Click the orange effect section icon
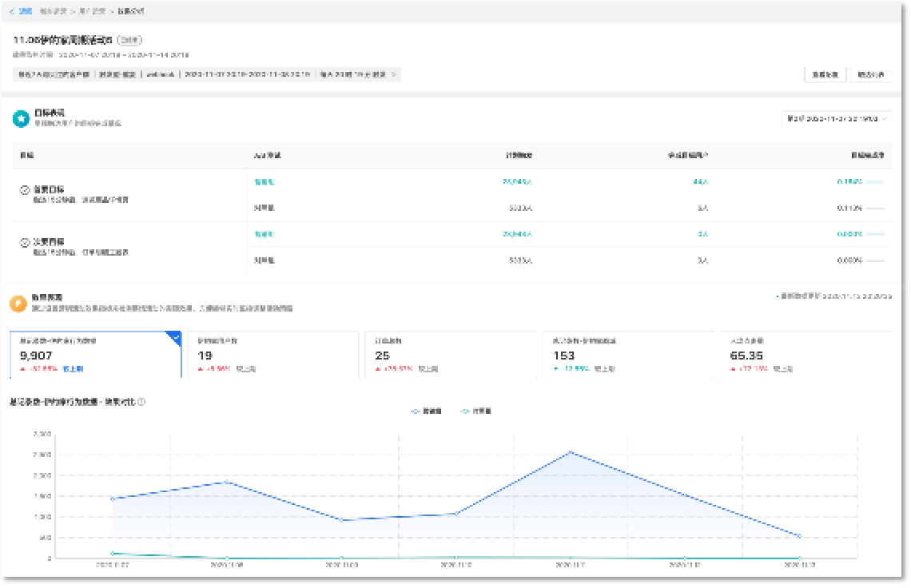The image size is (911, 588). click(x=18, y=304)
